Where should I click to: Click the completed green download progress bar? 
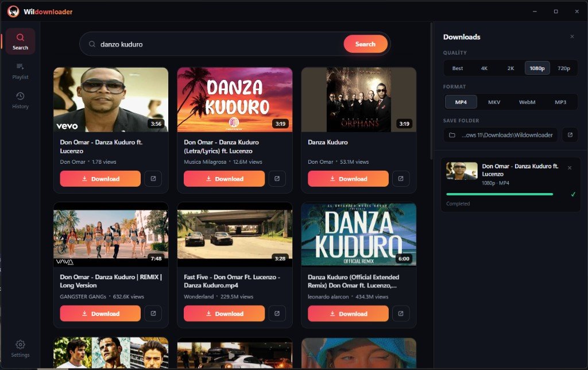(500, 194)
